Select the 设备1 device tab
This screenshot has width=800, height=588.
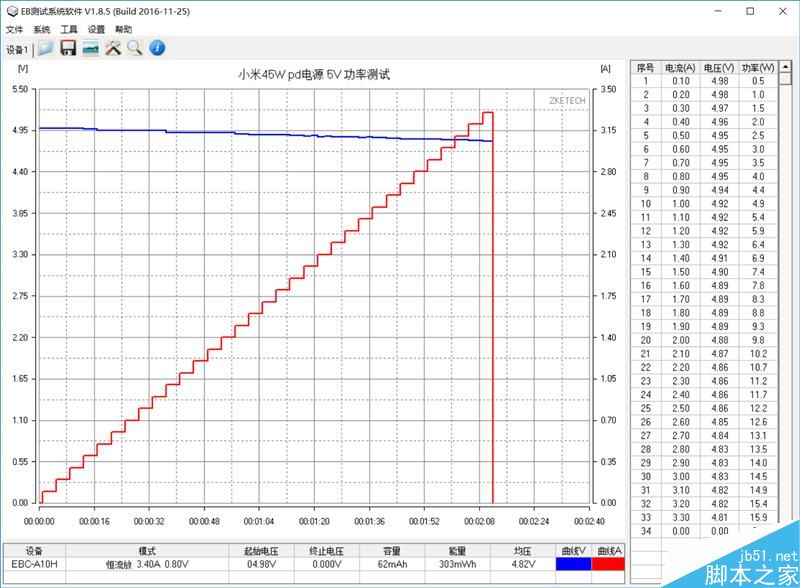(x=17, y=50)
